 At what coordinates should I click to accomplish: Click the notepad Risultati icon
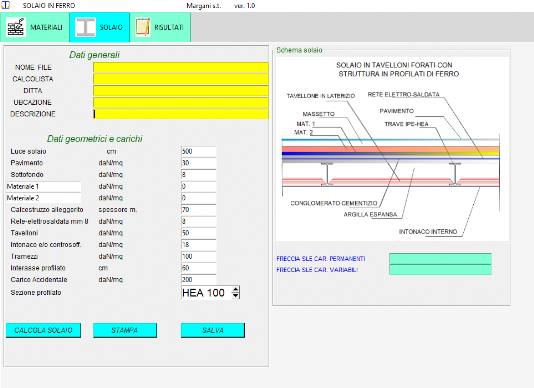(x=143, y=27)
